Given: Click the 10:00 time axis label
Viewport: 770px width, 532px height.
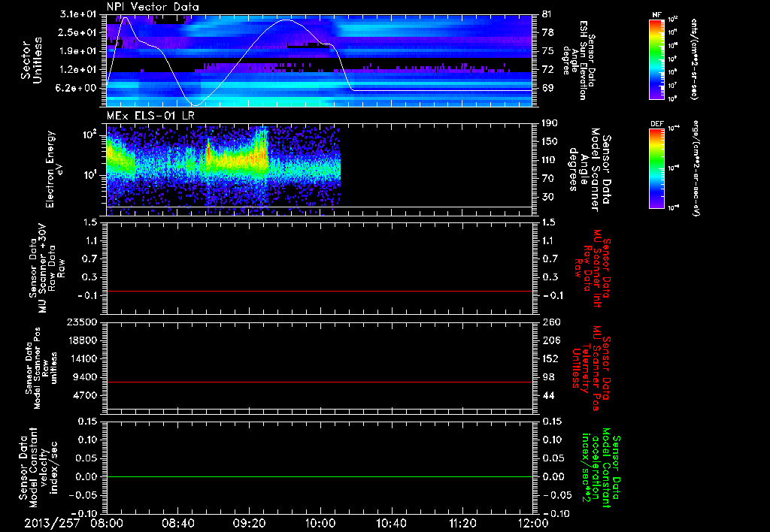Looking at the screenshot, I should pos(320,523).
